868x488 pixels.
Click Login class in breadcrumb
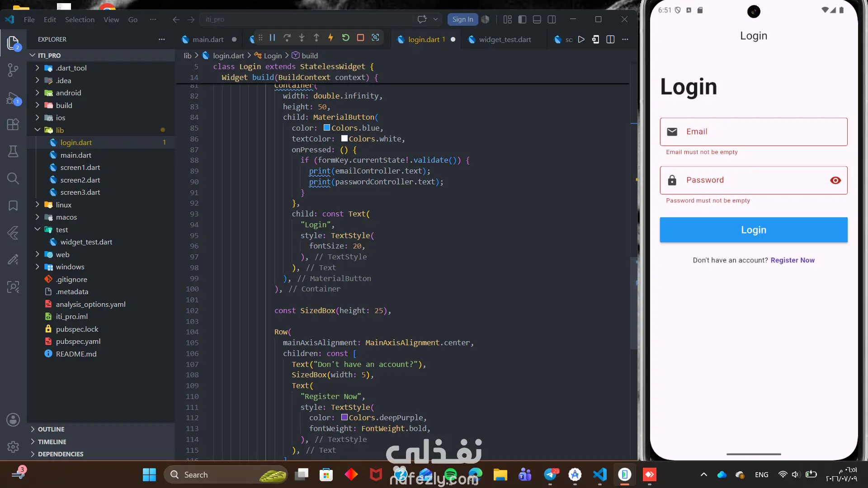pyautogui.click(x=273, y=56)
